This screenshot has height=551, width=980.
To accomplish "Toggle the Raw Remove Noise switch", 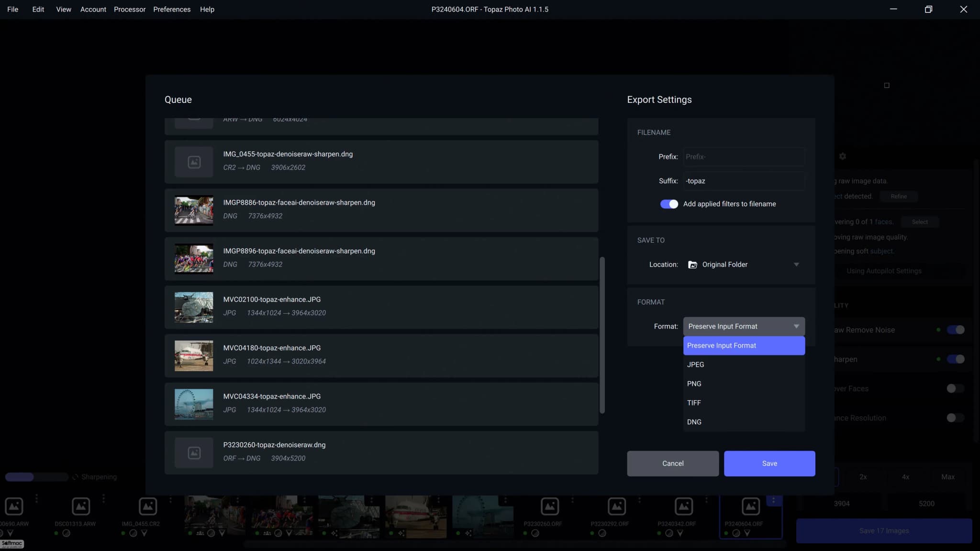I will click(x=956, y=330).
